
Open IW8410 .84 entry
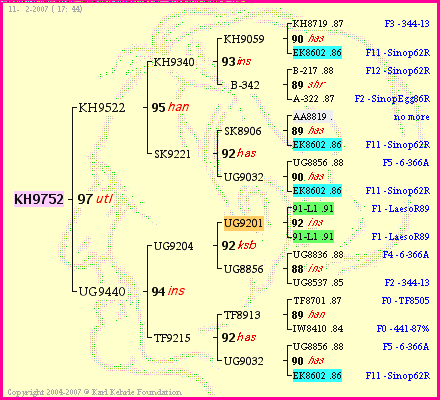click(318, 329)
